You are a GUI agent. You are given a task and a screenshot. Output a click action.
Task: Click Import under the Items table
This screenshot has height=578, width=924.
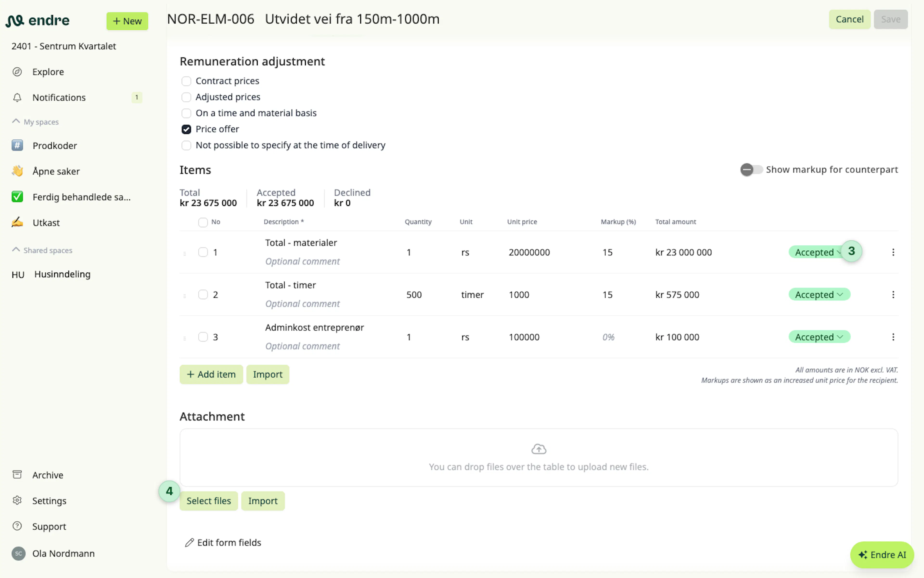point(268,374)
